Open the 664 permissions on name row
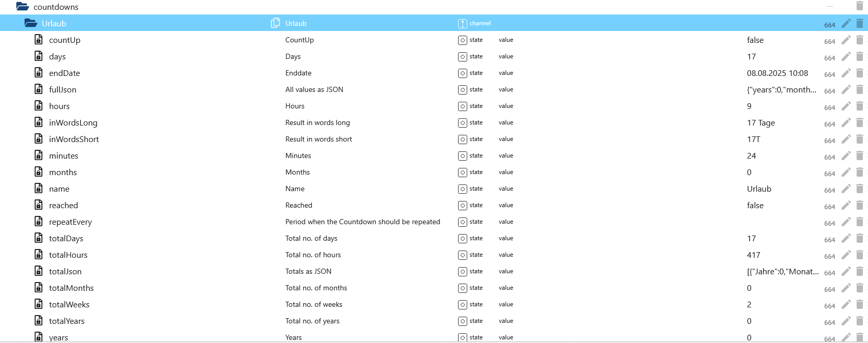868x343 pixels. [829, 190]
